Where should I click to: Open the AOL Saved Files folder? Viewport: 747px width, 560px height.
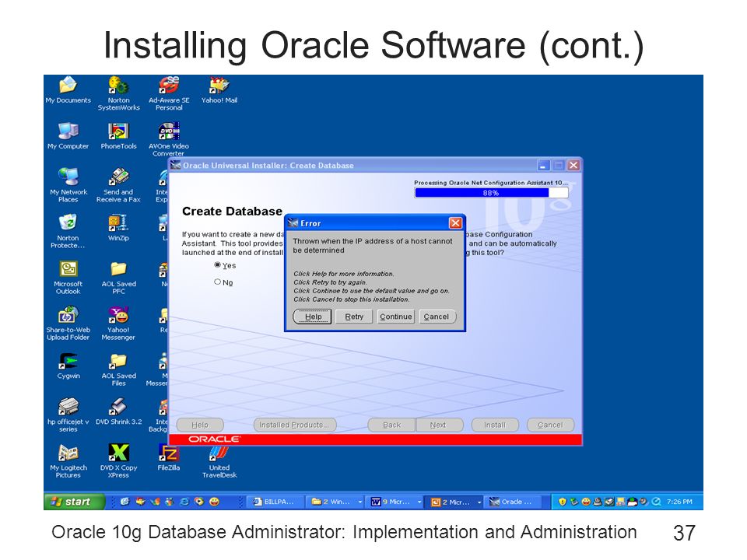pyautogui.click(x=118, y=369)
